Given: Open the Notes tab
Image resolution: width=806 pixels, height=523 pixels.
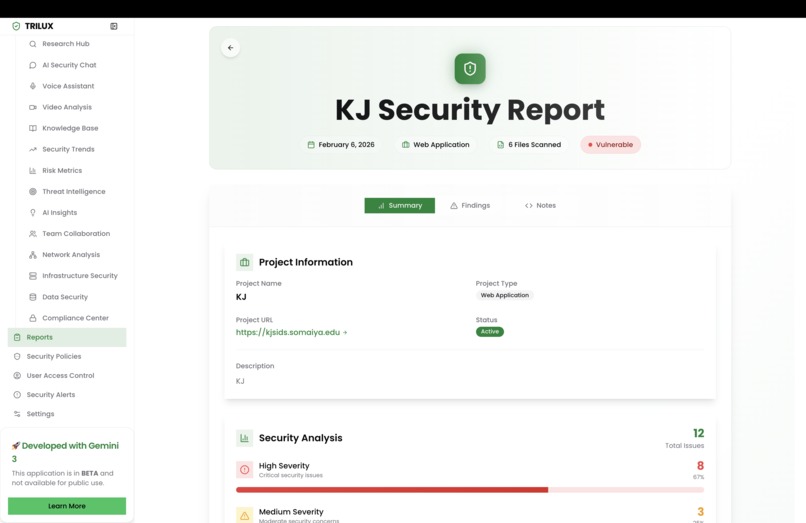Looking at the screenshot, I should (540, 206).
